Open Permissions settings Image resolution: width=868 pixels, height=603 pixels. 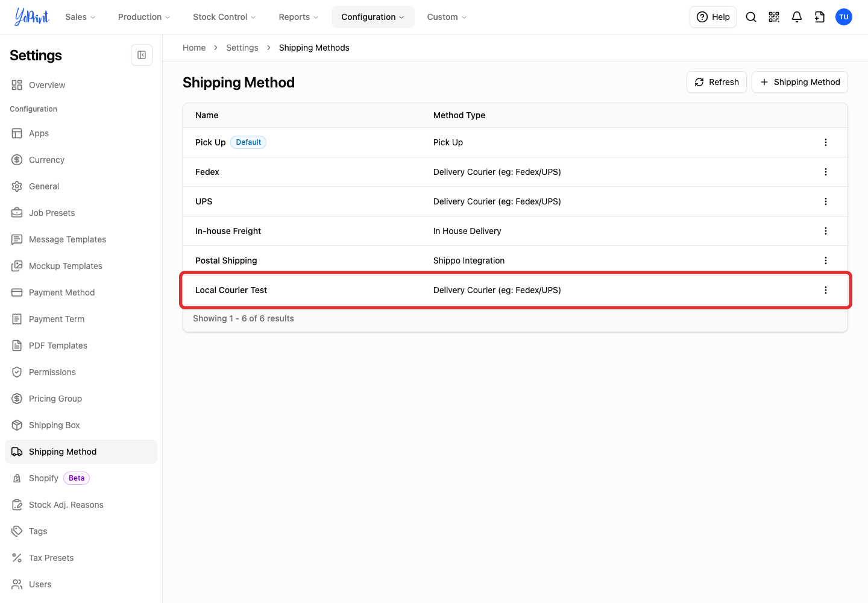[81, 372]
